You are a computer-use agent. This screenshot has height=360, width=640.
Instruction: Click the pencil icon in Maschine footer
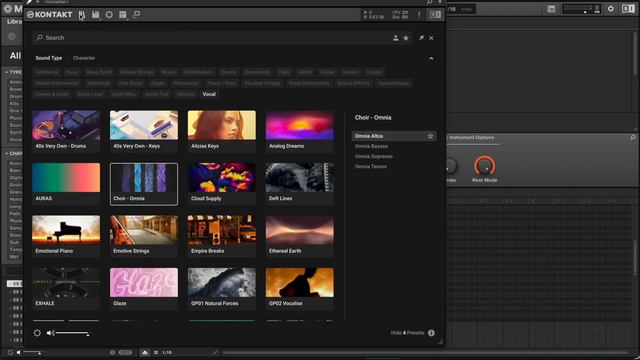[x=215, y=352]
